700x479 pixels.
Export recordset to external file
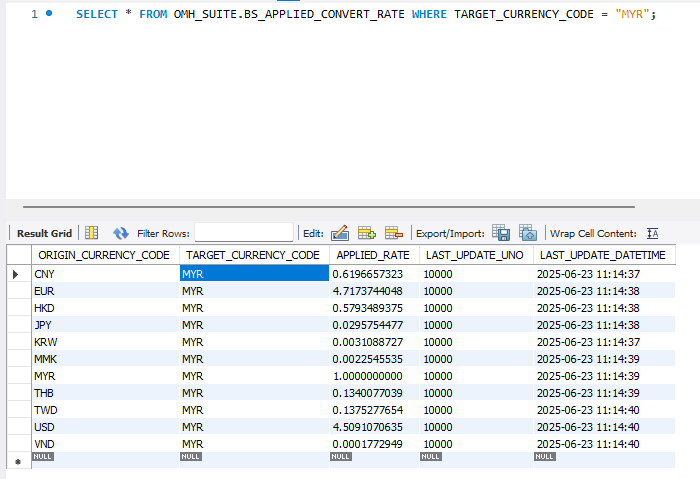[501, 233]
